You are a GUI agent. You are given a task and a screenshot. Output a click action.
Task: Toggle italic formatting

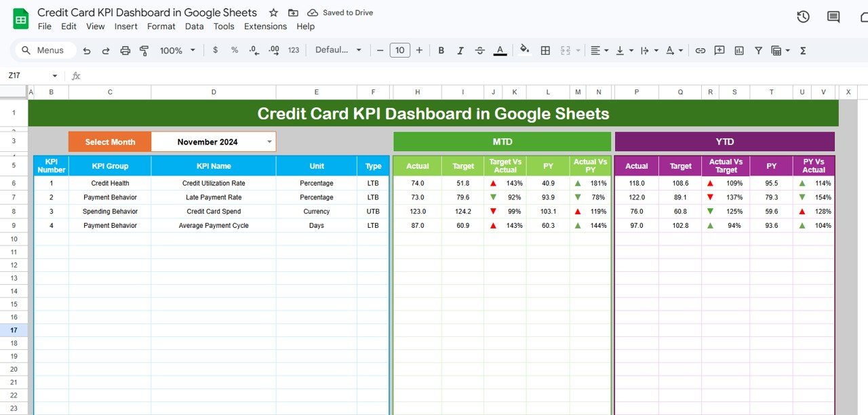pos(460,50)
